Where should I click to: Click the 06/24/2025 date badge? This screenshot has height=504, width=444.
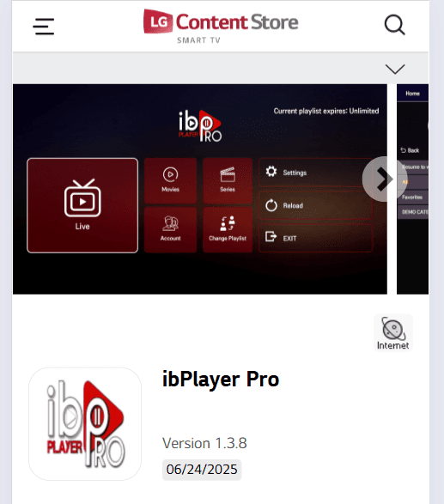click(202, 470)
